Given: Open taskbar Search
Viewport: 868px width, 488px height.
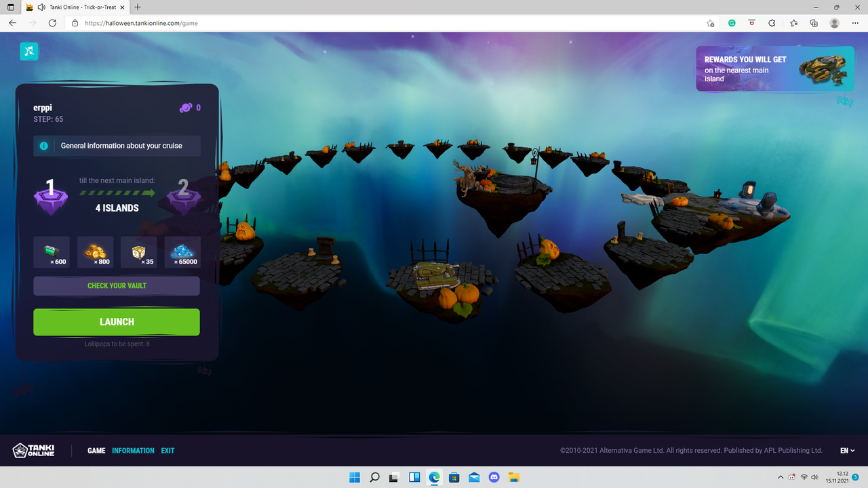Looking at the screenshot, I should [374, 477].
